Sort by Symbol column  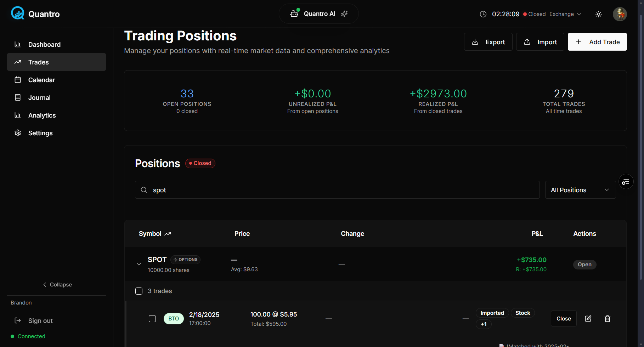(155, 234)
